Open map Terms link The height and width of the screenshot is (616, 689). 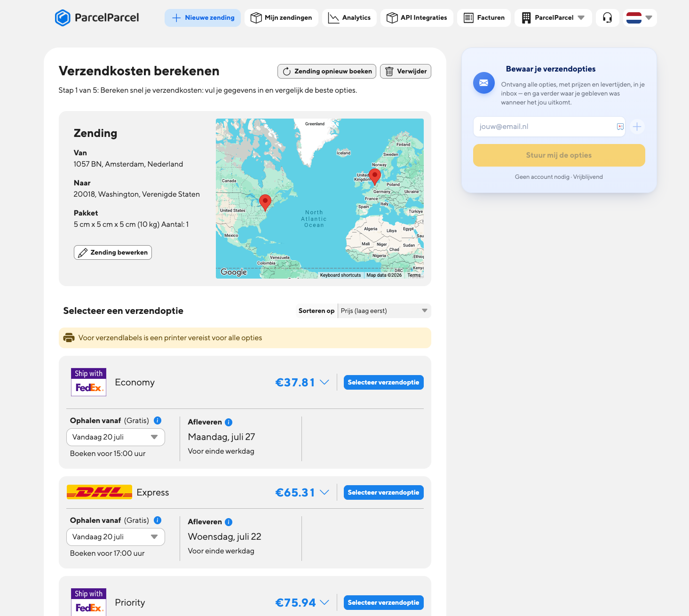click(414, 275)
